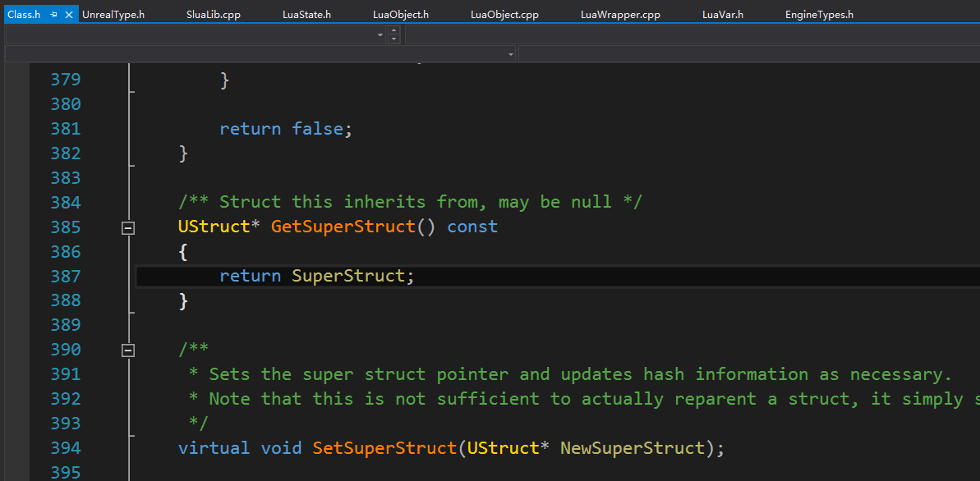
Task: Click the NewSuperStruct parameter
Action: pos(633,448)
